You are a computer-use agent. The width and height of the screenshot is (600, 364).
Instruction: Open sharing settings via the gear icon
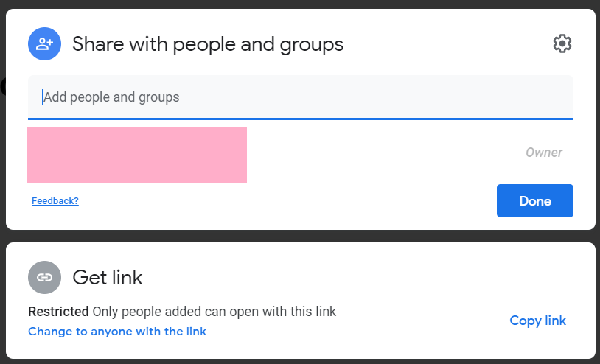(562, 43)
